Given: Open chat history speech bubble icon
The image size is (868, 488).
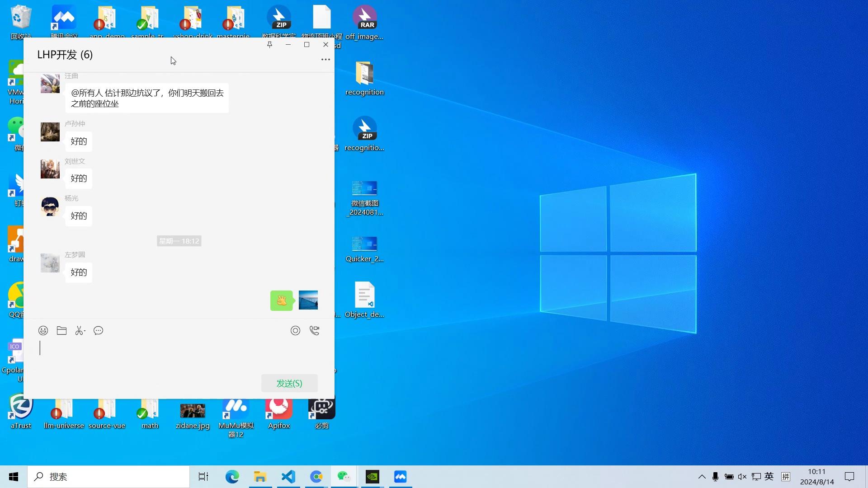Looking at the screenshot, I should 98,331.
